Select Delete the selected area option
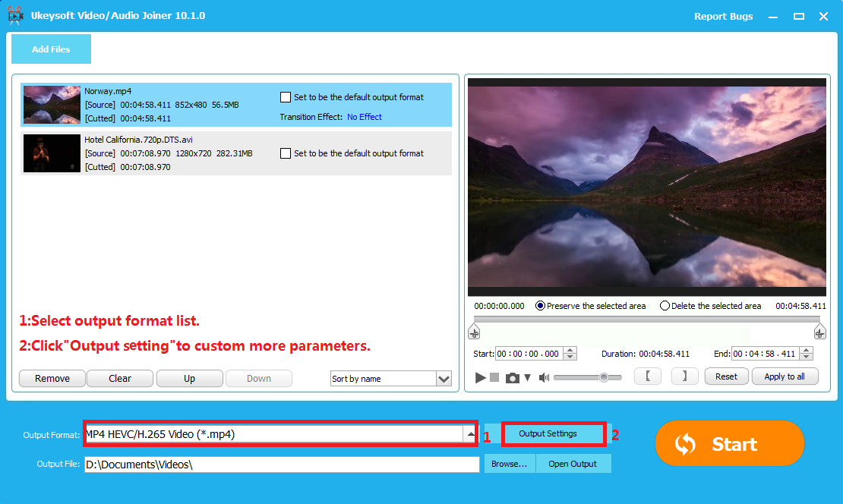 (x=665, y=306)
